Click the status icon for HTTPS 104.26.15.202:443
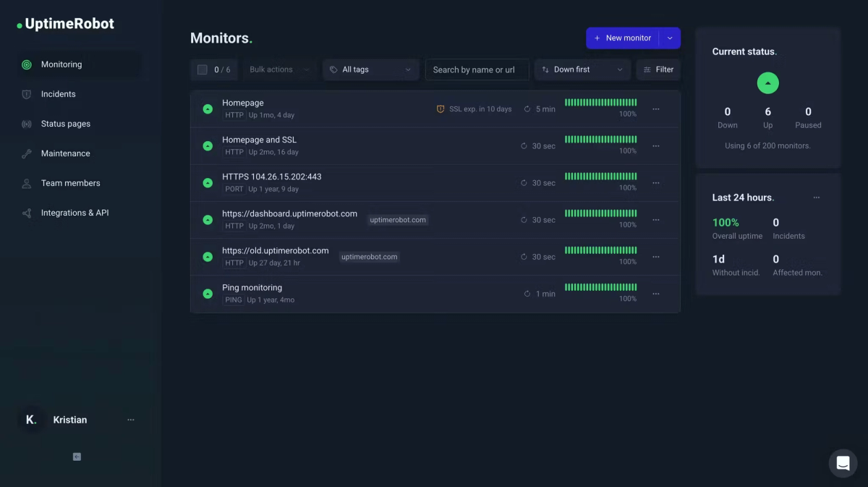This screenshot has height=487, width=868. pos(208,183)
